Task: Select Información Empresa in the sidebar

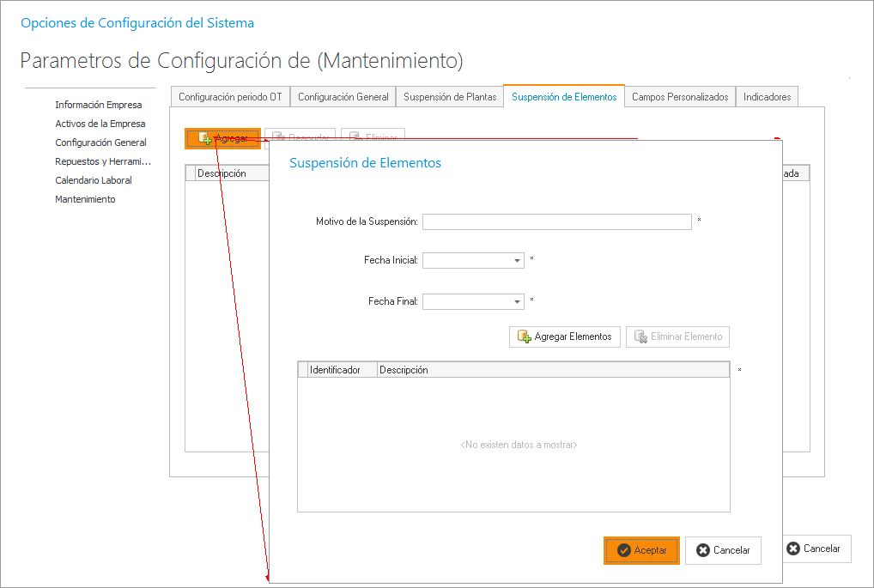Action: (99, 105)
